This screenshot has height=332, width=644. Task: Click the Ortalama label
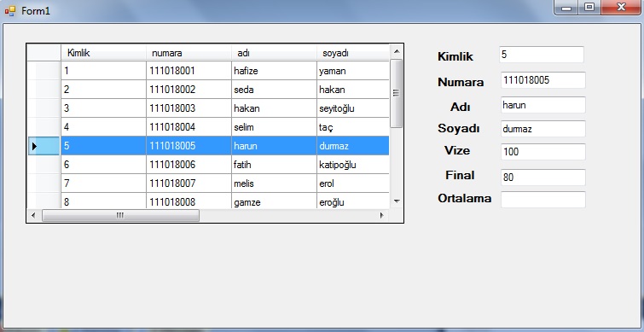[x=465, y=198]
